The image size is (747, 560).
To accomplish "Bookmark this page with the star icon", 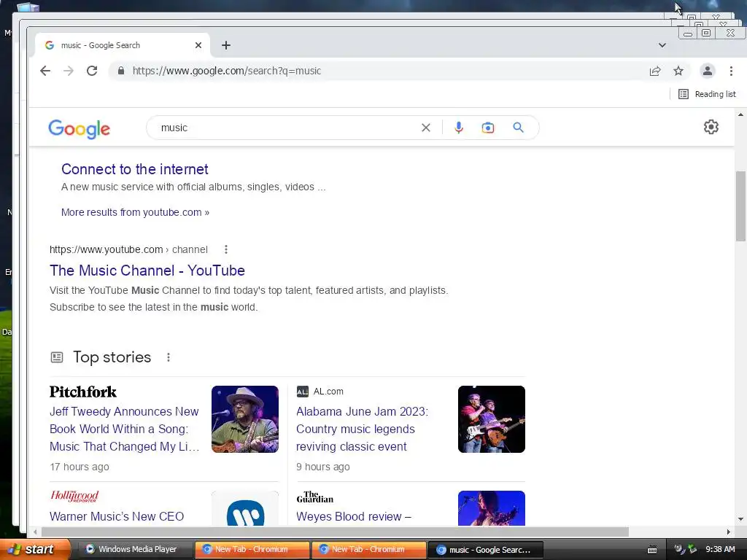I will coord(678,71).
